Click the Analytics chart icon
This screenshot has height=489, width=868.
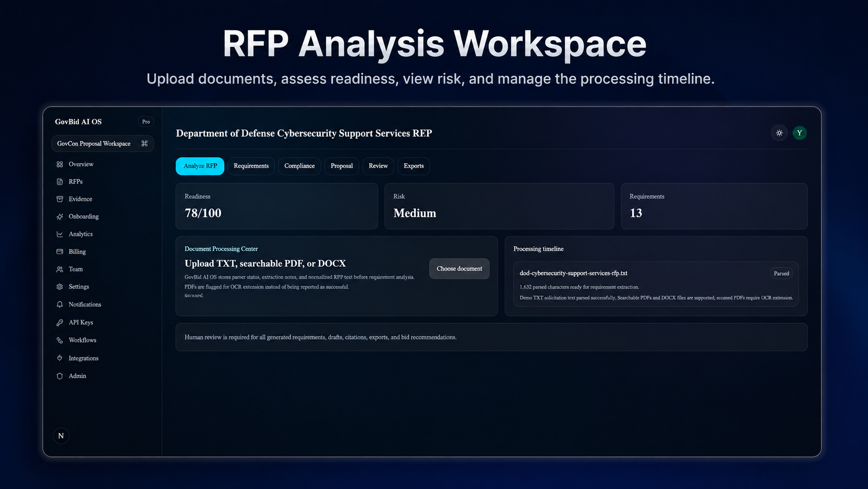pos(60,234)
